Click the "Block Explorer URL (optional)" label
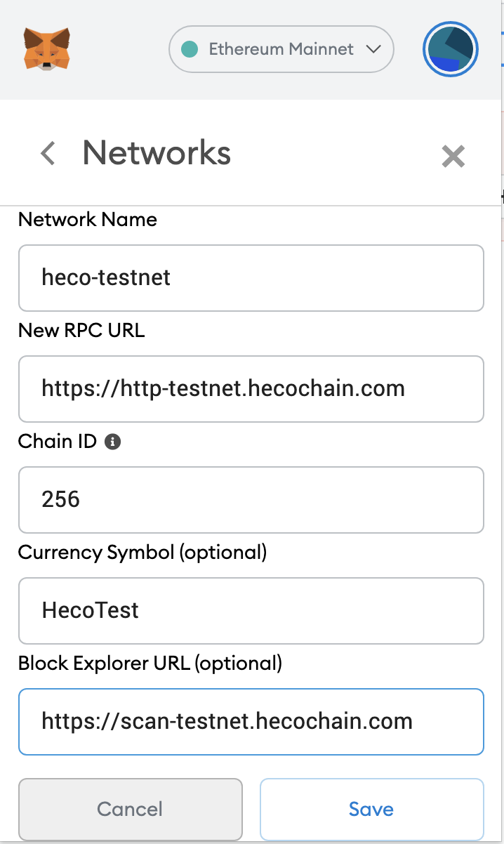 tap(150, 663)
